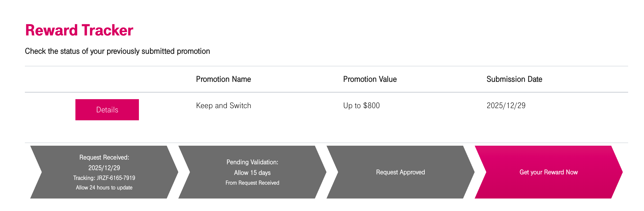Click the 'From Request Received' caption

pos(252,183)
